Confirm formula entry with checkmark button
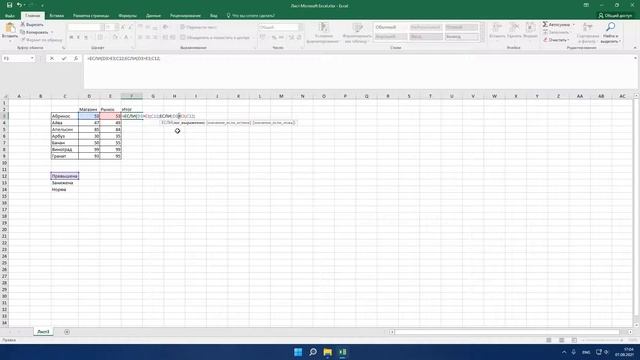 (x=64, y=59)
